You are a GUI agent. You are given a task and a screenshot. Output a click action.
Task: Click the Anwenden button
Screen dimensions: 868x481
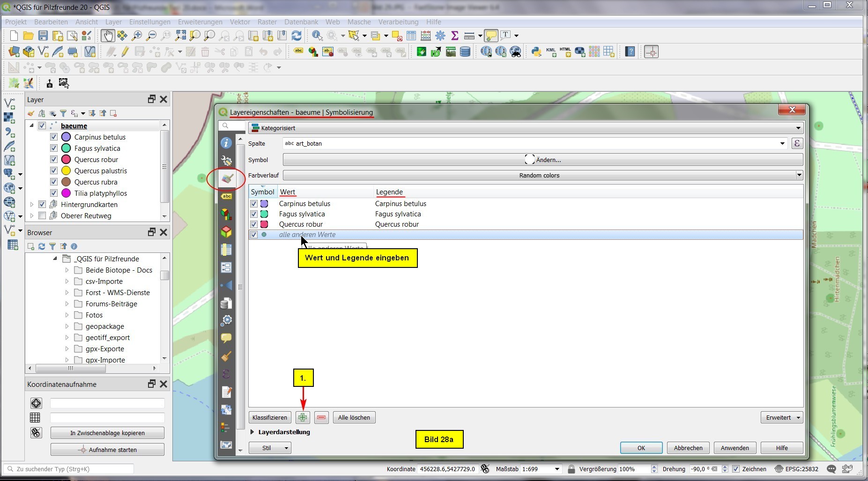tap(734, 448)
